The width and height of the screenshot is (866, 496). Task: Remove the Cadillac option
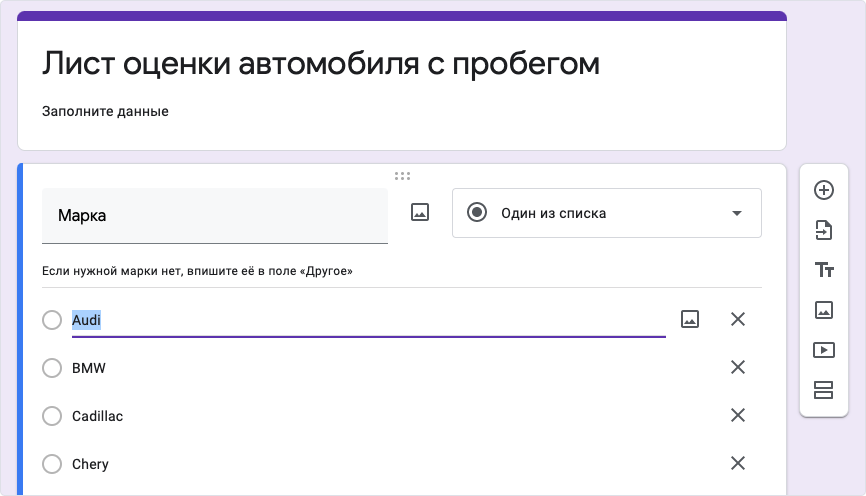pos(738,415)
